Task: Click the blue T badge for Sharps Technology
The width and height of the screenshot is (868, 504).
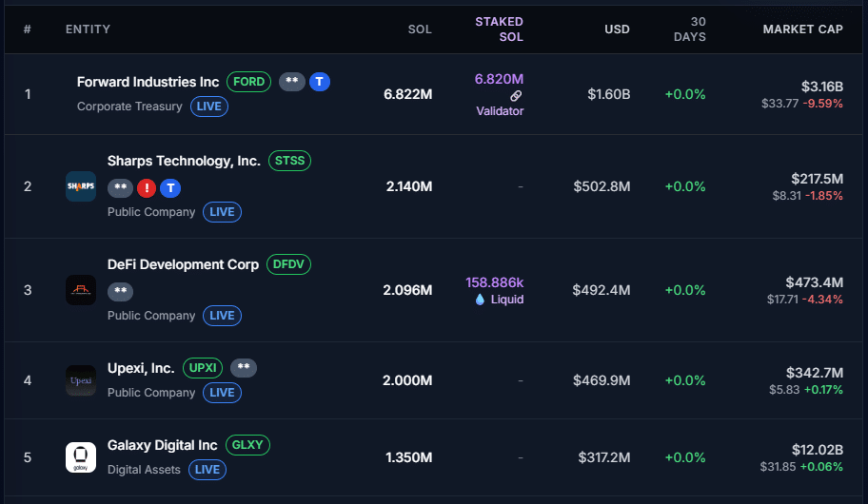Action: (x=169, y=187)
